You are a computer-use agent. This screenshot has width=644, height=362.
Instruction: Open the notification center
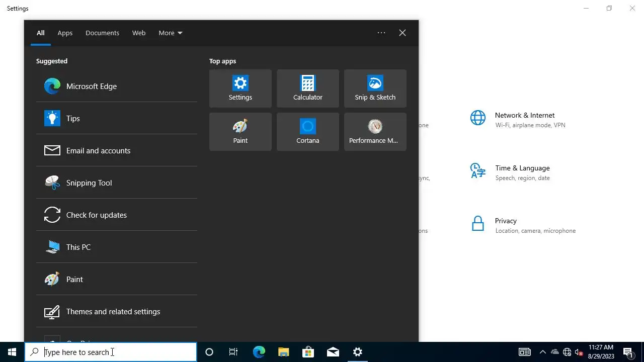(x=628, y=352)
